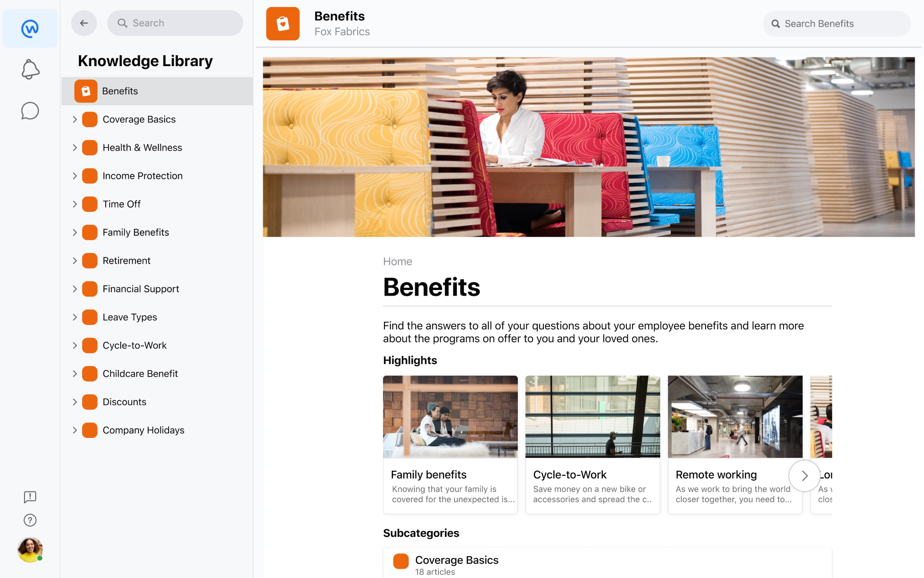This screenshot has width=924, height=578.
Task: Click the Coverage Basics subcategory icon
Action: point(400,561)
